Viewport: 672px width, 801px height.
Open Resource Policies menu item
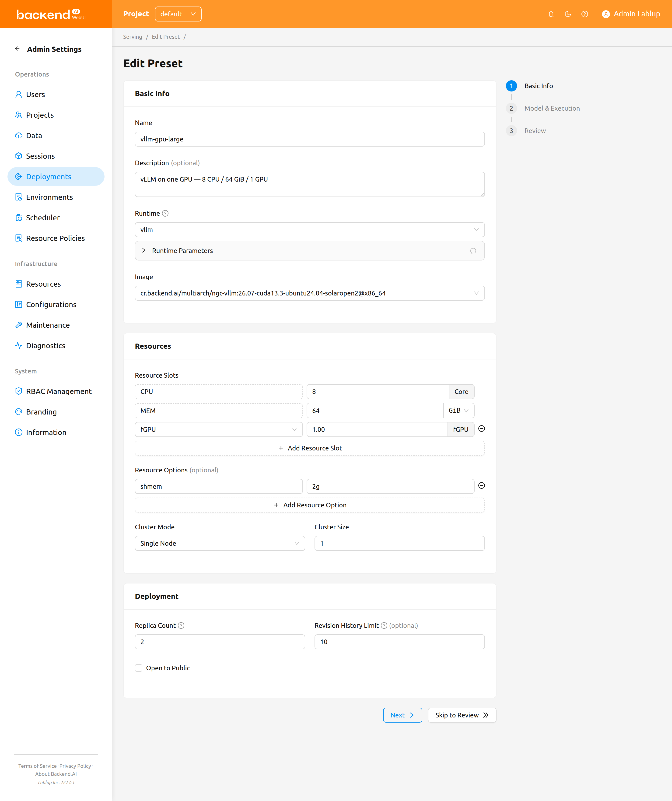pyautogui.click(x=56, y=238)
